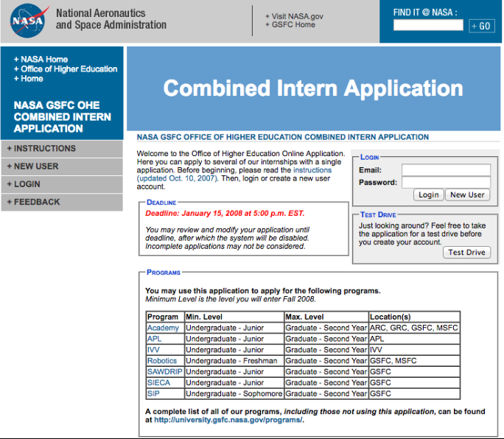Screen dimensions: 504x439
Task: Click the NASA GSFC Office of Higher Education page heading
Action: [x=283, y=137]
